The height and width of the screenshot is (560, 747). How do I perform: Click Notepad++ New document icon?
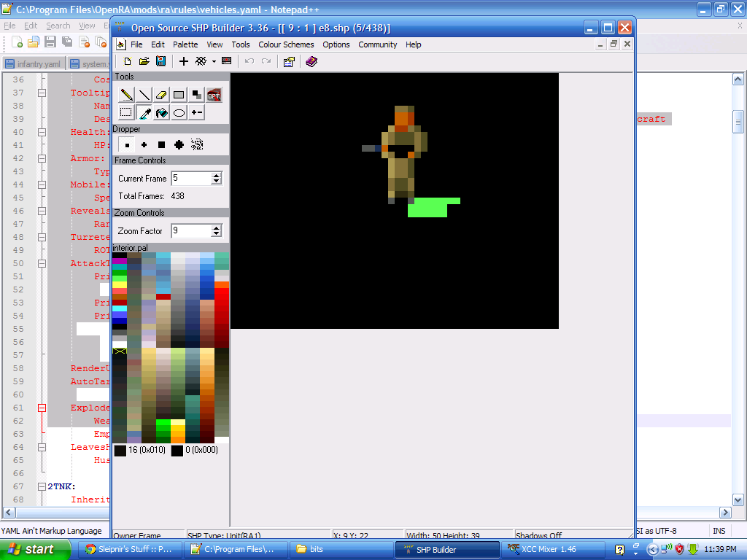18,42
